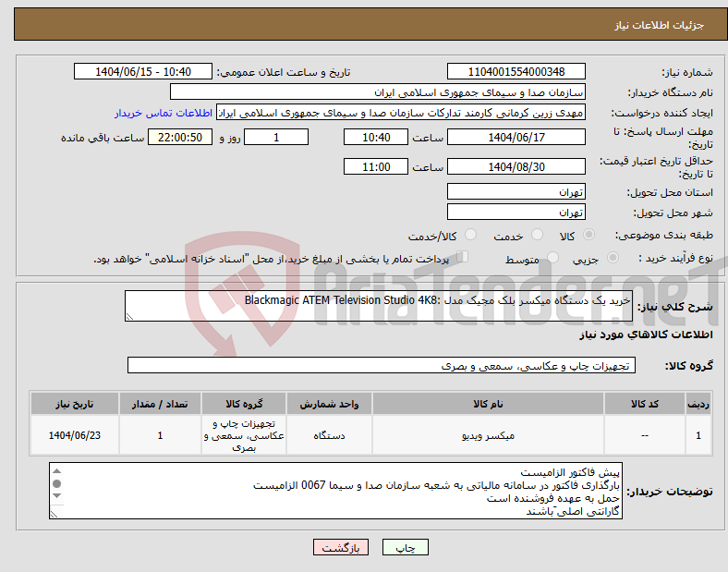
Task: Click the need number field 1104001554000348
Action: tap(516, 71)
